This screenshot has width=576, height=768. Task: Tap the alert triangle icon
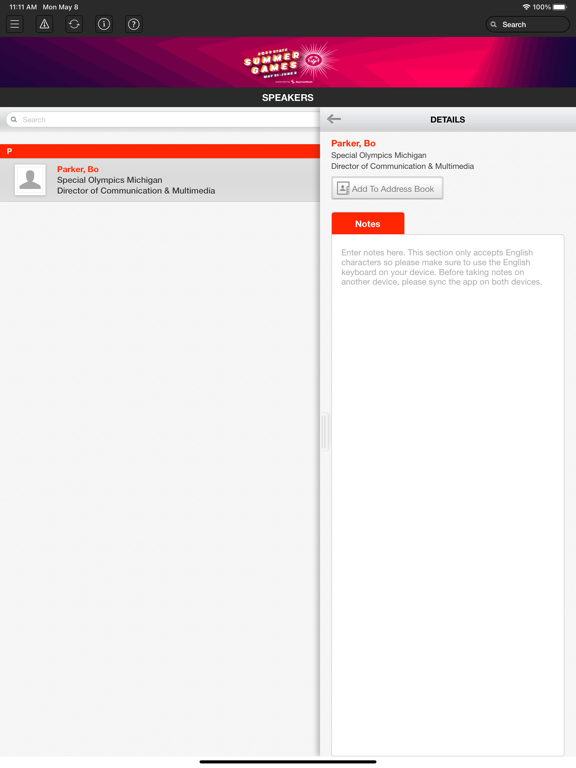point(45,24)
